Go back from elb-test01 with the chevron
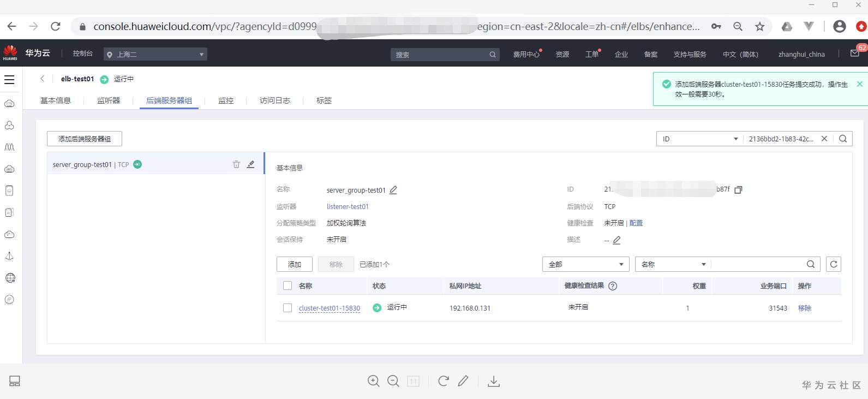868x399 pixels. click(x=43, y=79)
